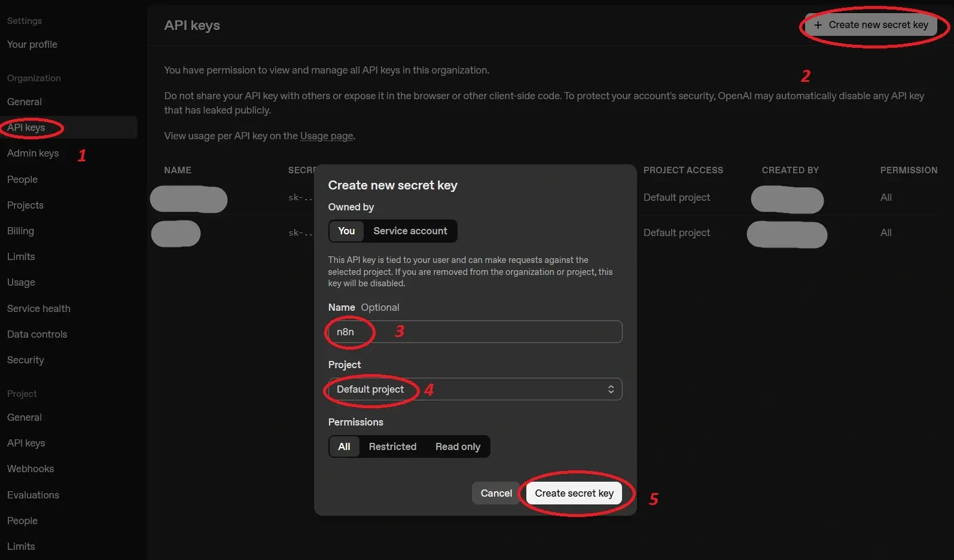
Task: Select Read only permissions
Action: pos(458,446)
